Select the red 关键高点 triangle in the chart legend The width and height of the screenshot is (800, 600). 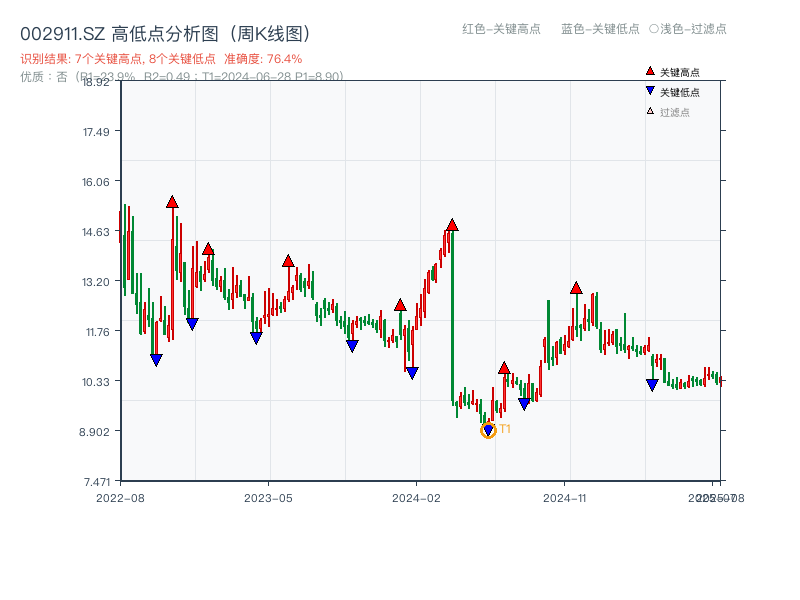click(x=648, y=71)
